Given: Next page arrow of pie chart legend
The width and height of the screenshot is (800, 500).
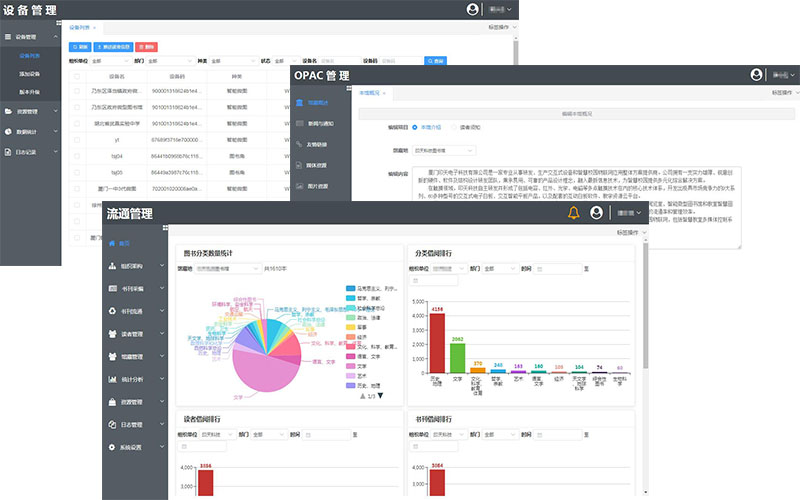Looking at the screenshot, I should click(380, 395).
